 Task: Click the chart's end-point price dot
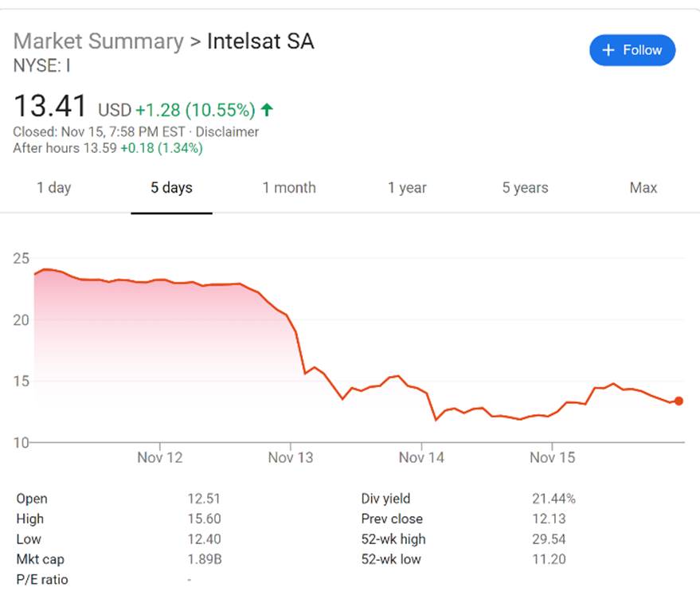click(x=678, y=401)
